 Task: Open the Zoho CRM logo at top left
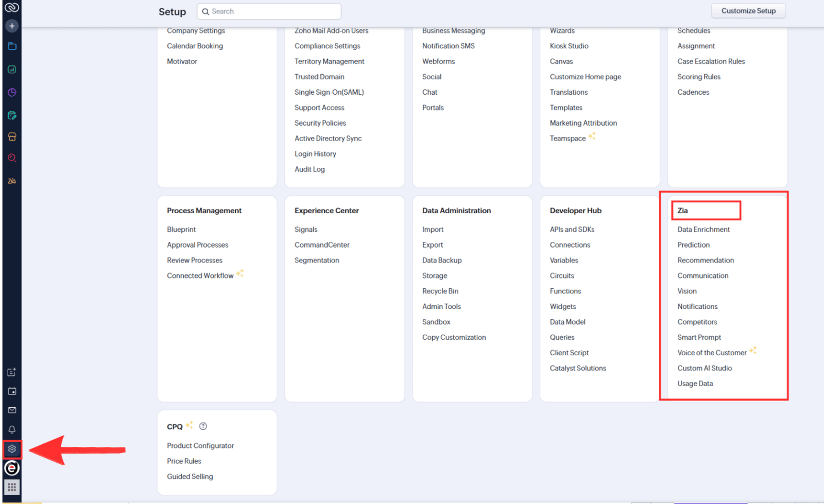pos(11,7)
